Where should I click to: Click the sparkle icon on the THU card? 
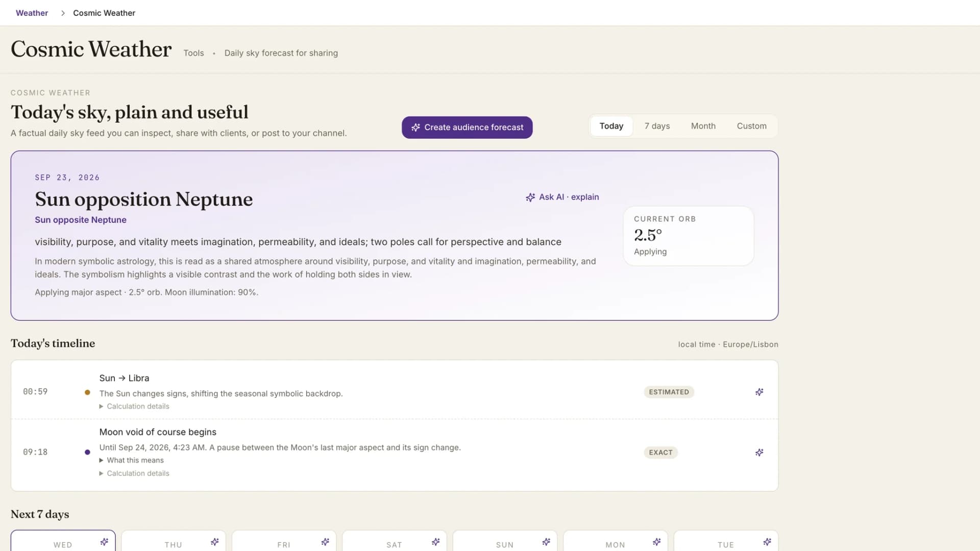215,542
